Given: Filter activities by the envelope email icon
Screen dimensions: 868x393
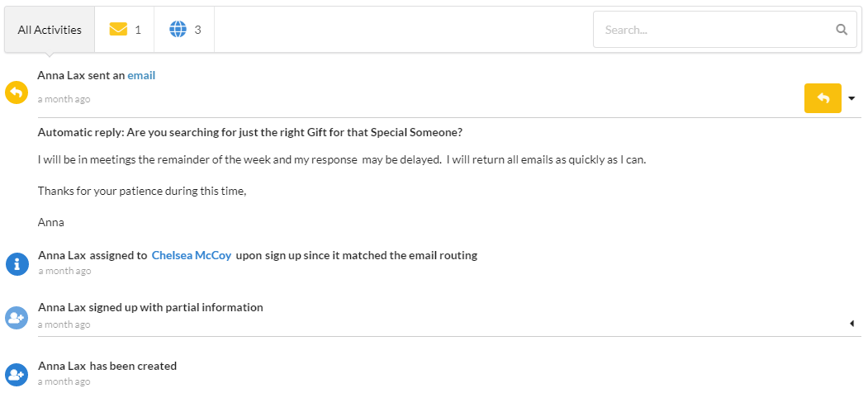Looking at the screenshot, I should click(118, 30).
